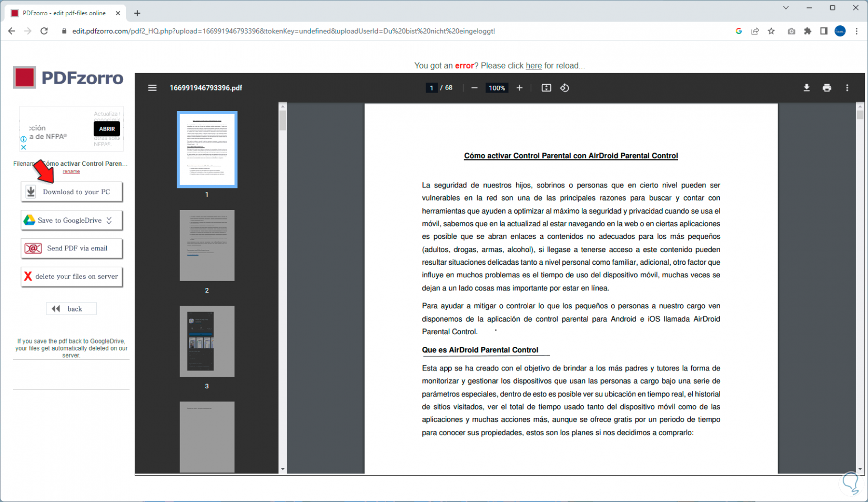Select page 2 thumbnail
Image resolution: width=868 pixels, height=502 pixels.
coord(207,245)
